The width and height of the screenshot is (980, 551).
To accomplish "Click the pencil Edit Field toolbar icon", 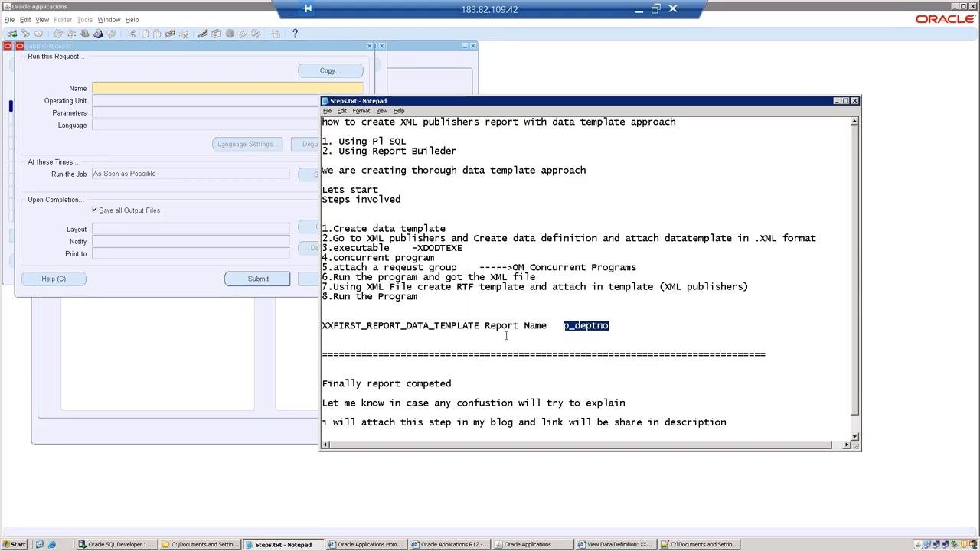I will (x=203, y=34).
